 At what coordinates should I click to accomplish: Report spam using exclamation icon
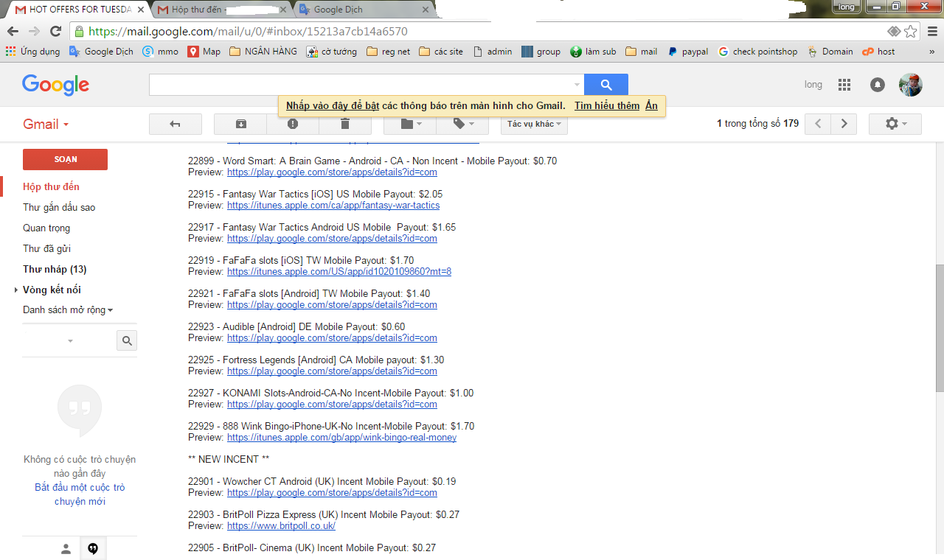tap(293, 124)
